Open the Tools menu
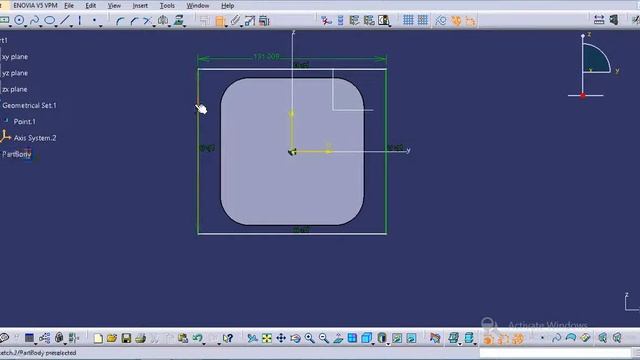Viewport: 640px width, 360px height. (x=167, y=6)
